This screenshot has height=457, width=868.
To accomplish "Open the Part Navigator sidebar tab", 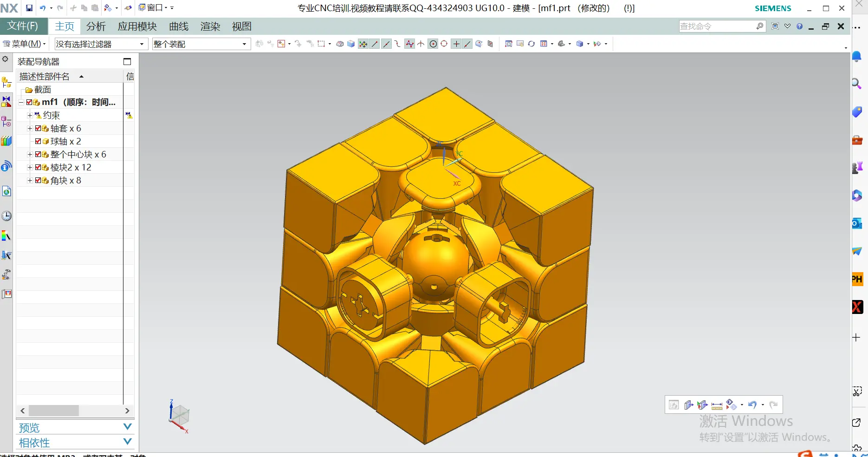I will (x=6, y=122).
